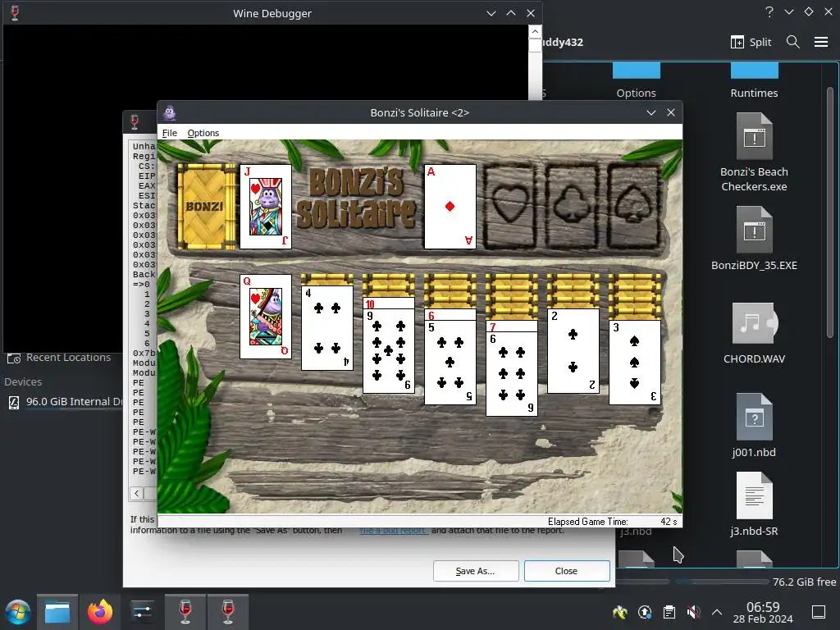
Task: Click Save As... in the Wine crash dialog
Action: [x=476, y=571]
